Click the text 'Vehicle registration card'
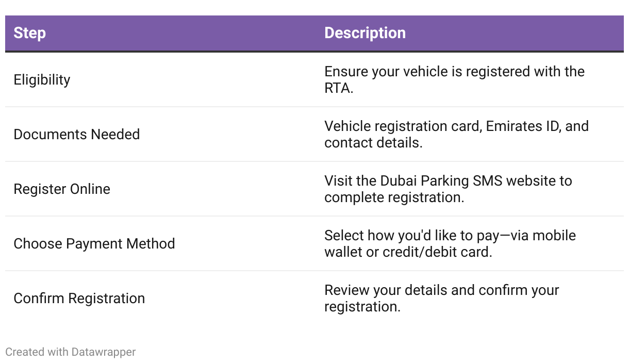Image resolution: width=629 pixels, height=364 pixels. pos(403,126)
